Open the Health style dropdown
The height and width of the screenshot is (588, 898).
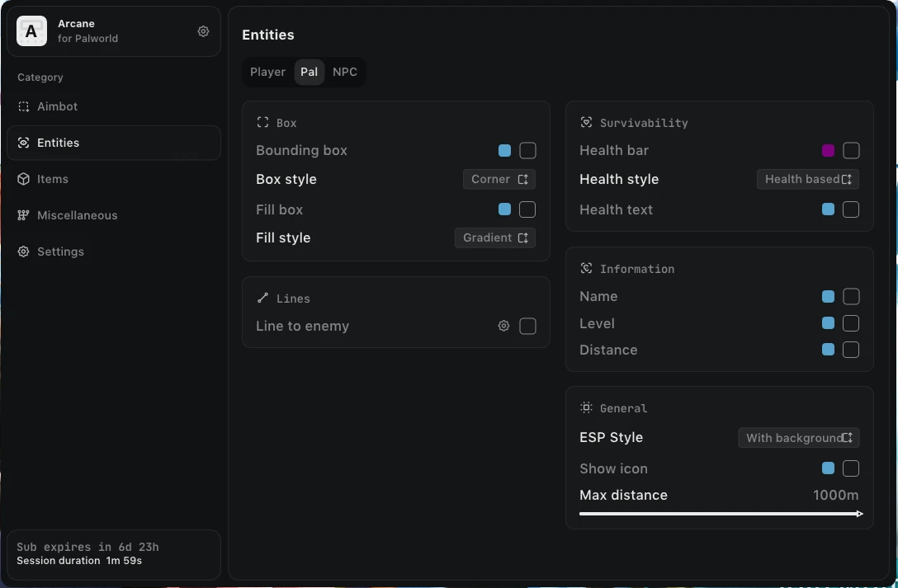coord(808,179)
